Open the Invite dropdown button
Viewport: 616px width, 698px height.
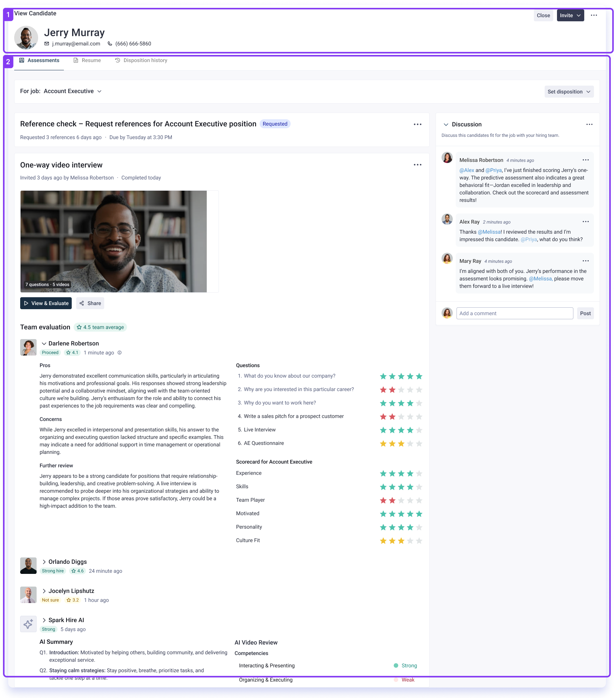click(x=570, y=15)
